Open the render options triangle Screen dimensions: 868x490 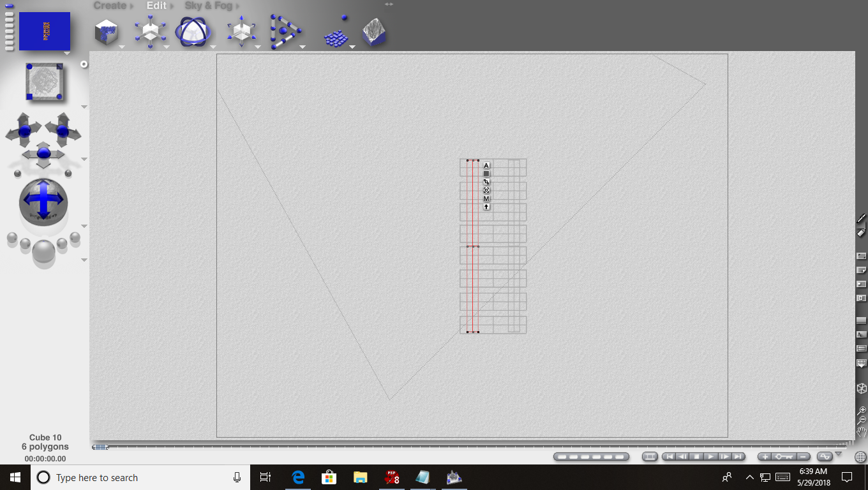[84, 260]
